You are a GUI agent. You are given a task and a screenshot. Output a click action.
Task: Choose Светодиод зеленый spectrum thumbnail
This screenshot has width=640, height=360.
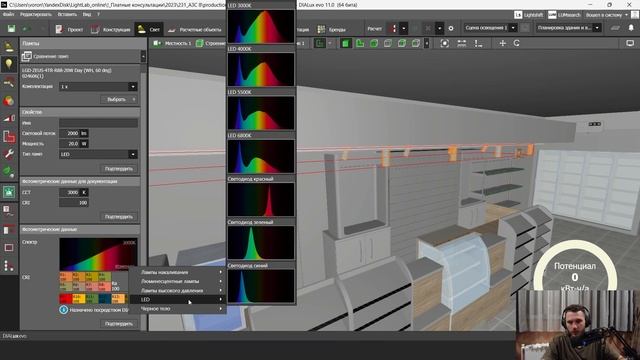pyautogui.click(x=261, y=243)
